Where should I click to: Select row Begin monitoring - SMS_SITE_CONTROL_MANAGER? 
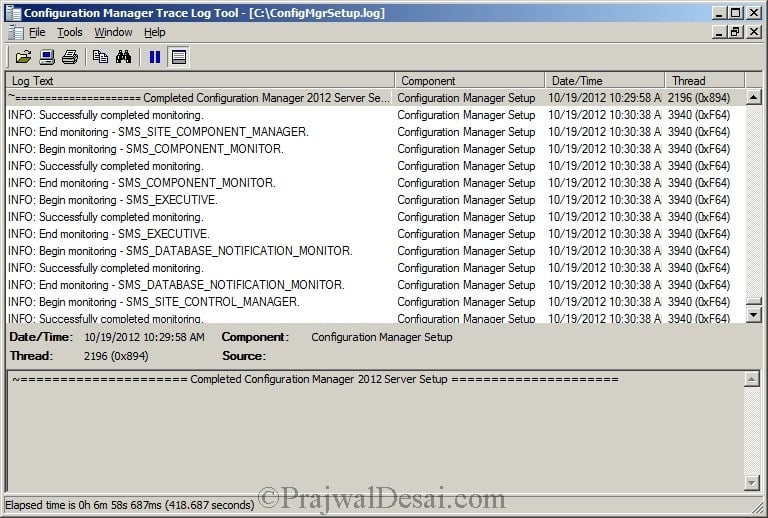pyautogui.click(x=375, y=302)
